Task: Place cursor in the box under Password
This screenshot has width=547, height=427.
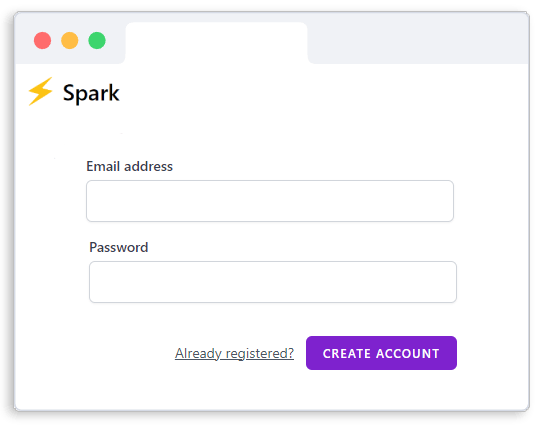Action: (273, 282)
